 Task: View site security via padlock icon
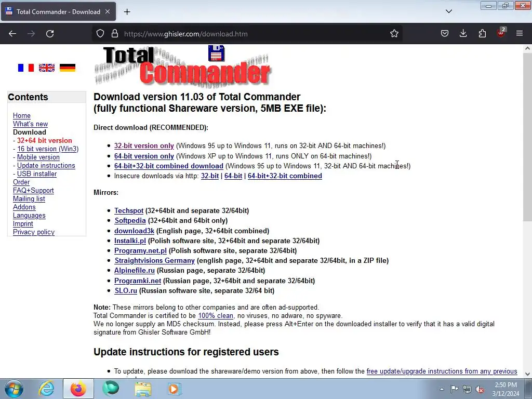tap(115, 34)
